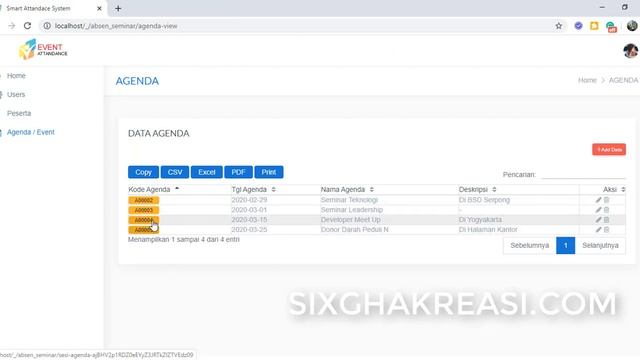This screenshot has width=640, height=360.
Task: Open agenda code A00002 badge
Action: 144,200
